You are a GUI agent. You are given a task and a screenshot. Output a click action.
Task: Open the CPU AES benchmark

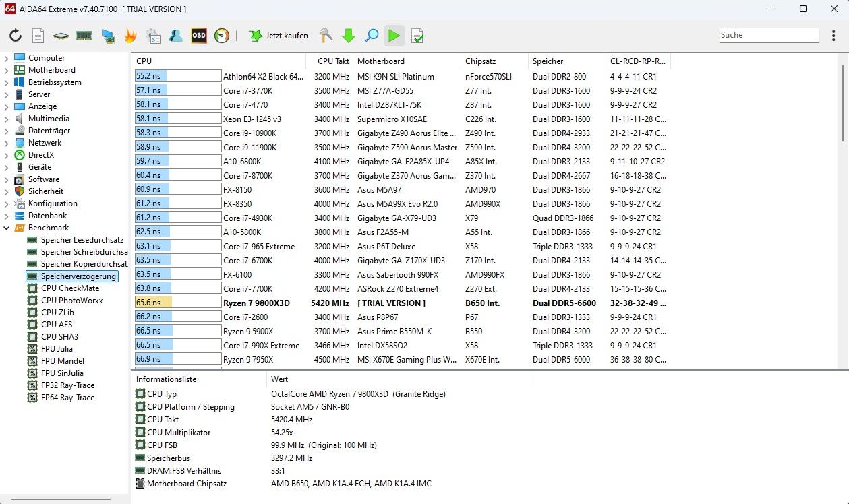click(x=57, y=325)
